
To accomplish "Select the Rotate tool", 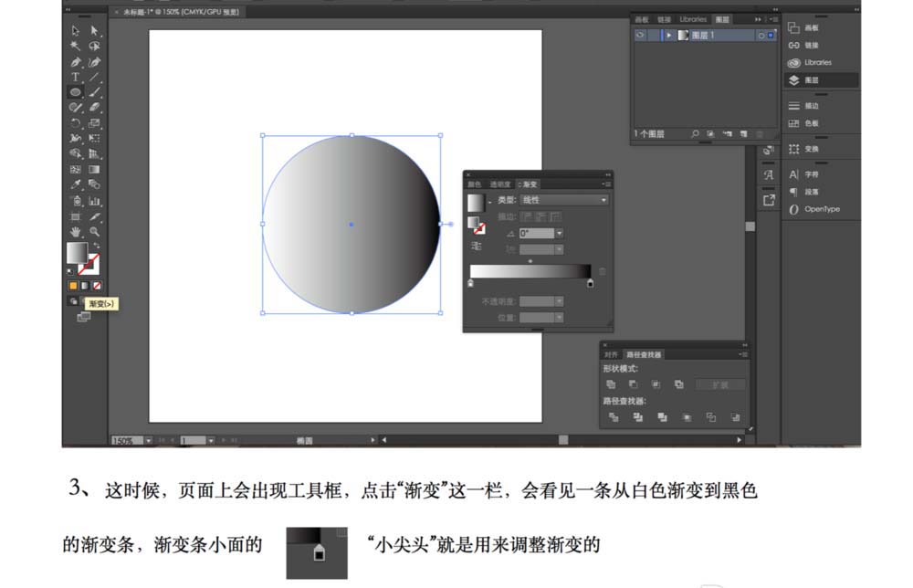I will click(76, 123).
